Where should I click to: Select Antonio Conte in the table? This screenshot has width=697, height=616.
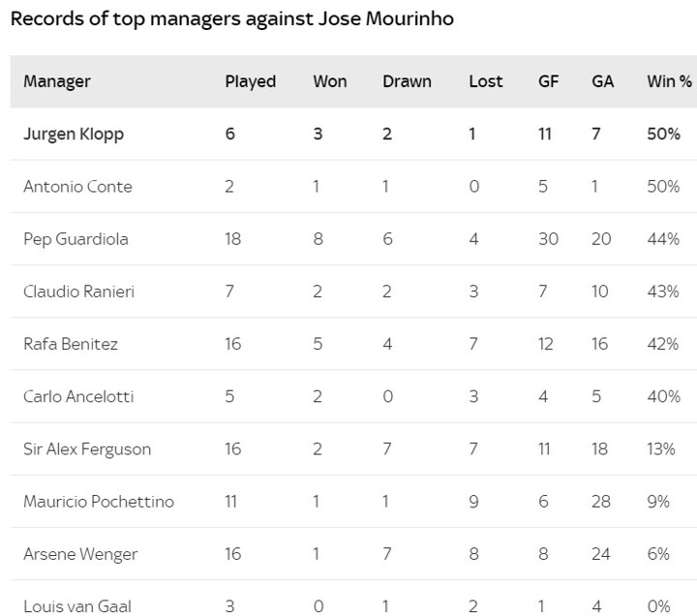[77, 186]
